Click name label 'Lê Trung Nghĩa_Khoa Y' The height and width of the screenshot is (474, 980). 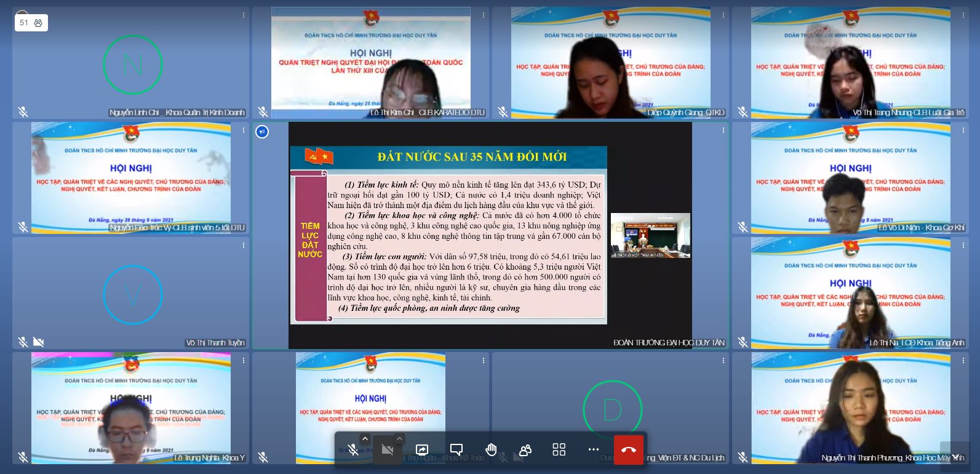click(209, 458)
